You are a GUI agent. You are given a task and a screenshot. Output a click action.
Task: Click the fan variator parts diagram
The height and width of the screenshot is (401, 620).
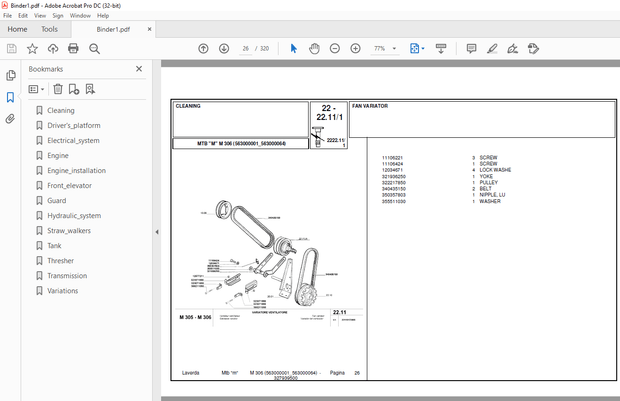(263, 255)
